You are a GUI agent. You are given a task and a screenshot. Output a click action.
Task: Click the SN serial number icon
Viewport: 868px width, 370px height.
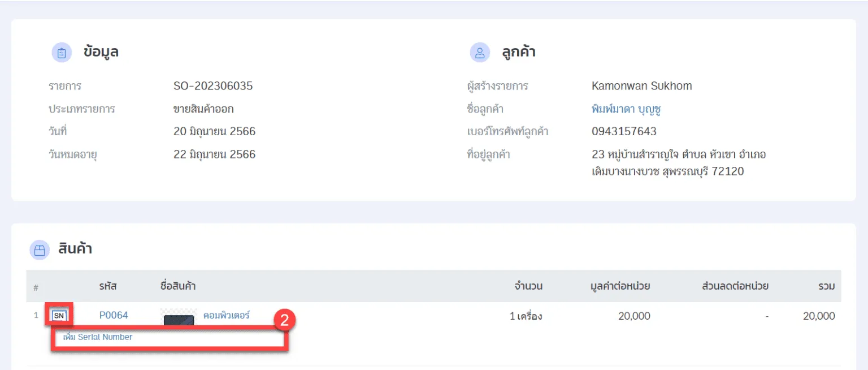(59, 316)
